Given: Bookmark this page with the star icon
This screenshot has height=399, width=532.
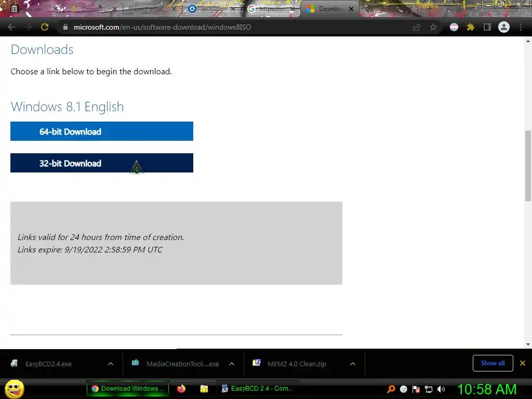Looking at the screenshot, I should [433, 27].
